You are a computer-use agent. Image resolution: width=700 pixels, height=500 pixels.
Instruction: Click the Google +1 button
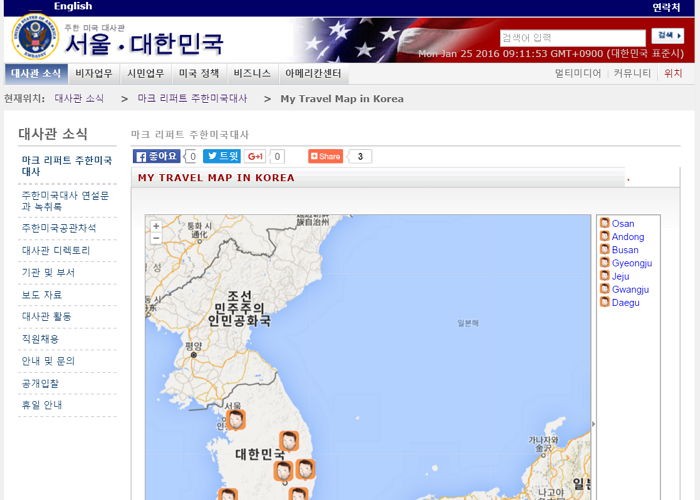point(256,156)
